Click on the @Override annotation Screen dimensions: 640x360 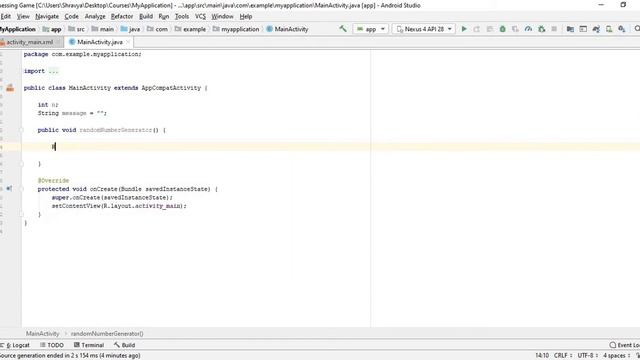[53, 180]
